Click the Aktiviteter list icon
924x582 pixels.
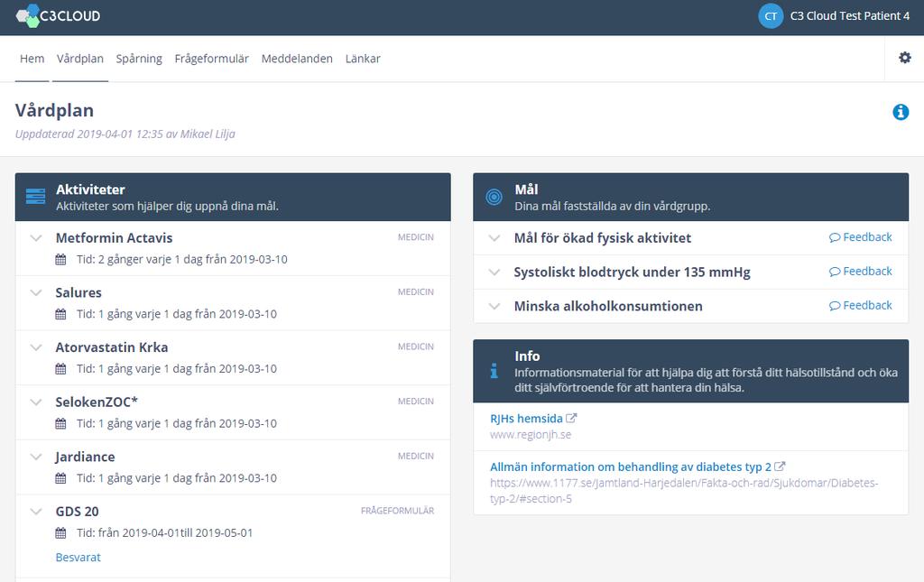click(x=35, y=197)
